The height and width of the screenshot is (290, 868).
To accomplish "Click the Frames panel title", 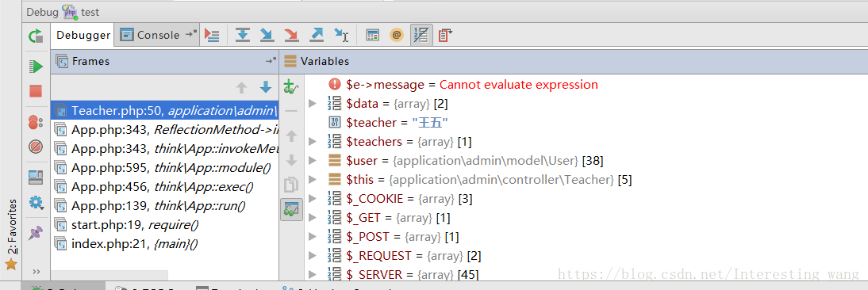I will (x=90, y=61).
